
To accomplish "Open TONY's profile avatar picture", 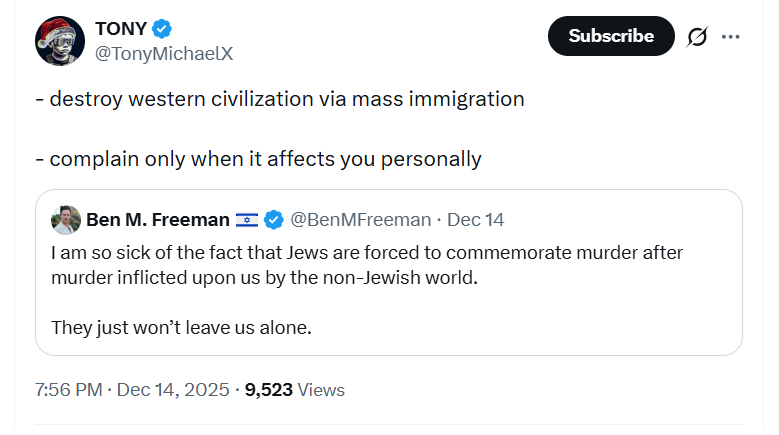I will pyautogui.click(x=58, y=40).
